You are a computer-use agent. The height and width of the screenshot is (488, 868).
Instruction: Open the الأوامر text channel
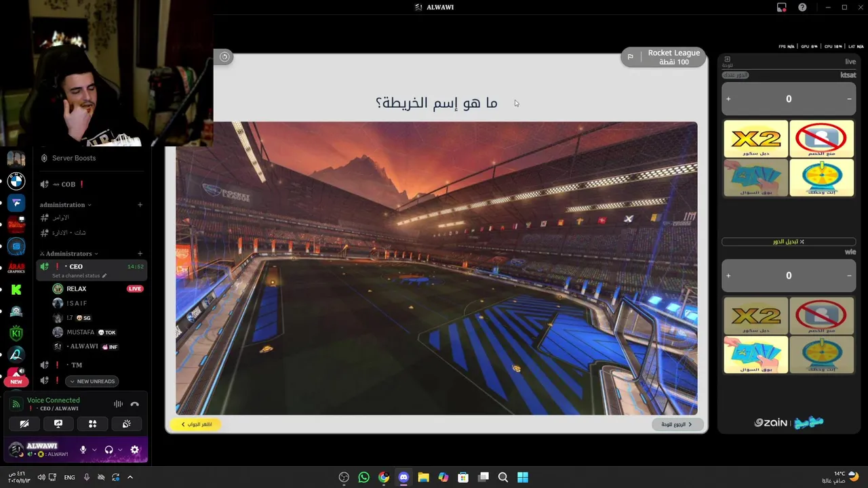[x=61, y=218]
